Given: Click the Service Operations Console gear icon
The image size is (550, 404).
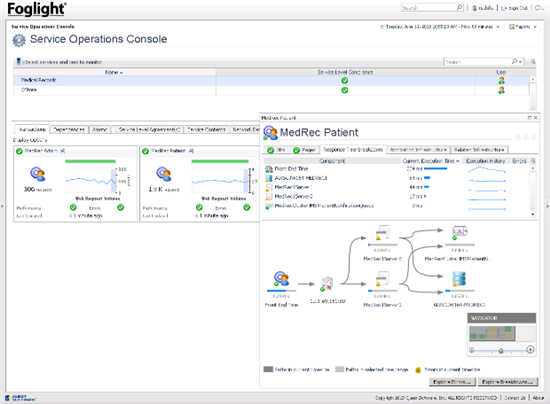Looking at the screenshot, I should [x=19, y=40].
